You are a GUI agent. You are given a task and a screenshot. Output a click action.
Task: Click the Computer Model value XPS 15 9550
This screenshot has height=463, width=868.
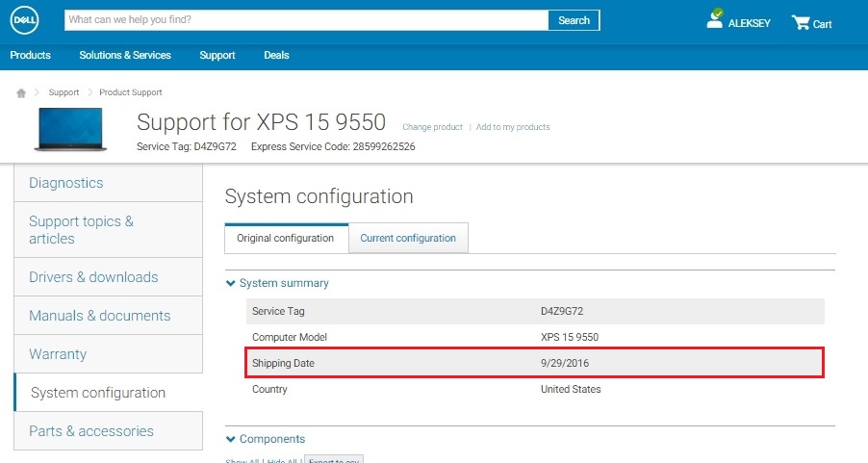coord(570,337)
